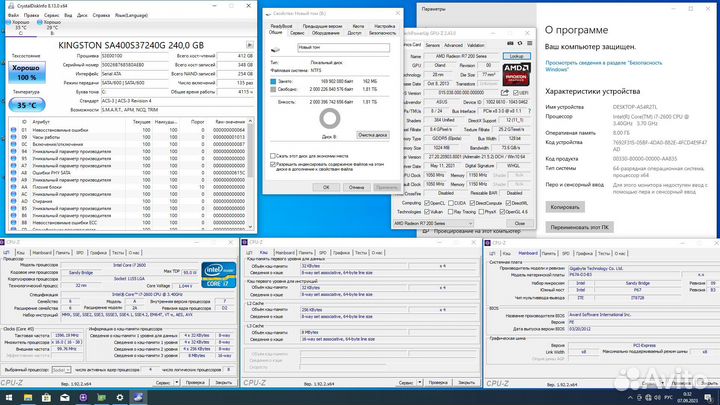Viewport: 720px width, 405px height.
Task: Click the AMD Radeon logo in GPU-Z
Action: tap(517, 74)
